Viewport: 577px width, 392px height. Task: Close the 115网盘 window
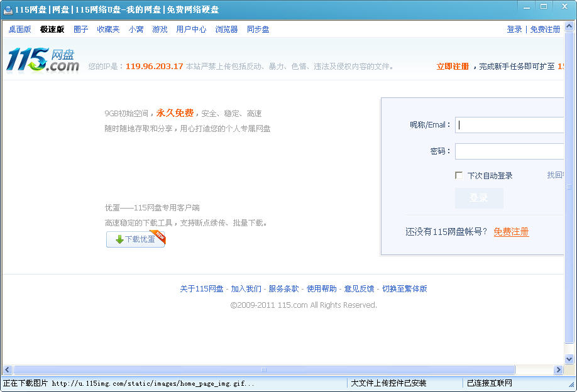(x=565, y=7)
